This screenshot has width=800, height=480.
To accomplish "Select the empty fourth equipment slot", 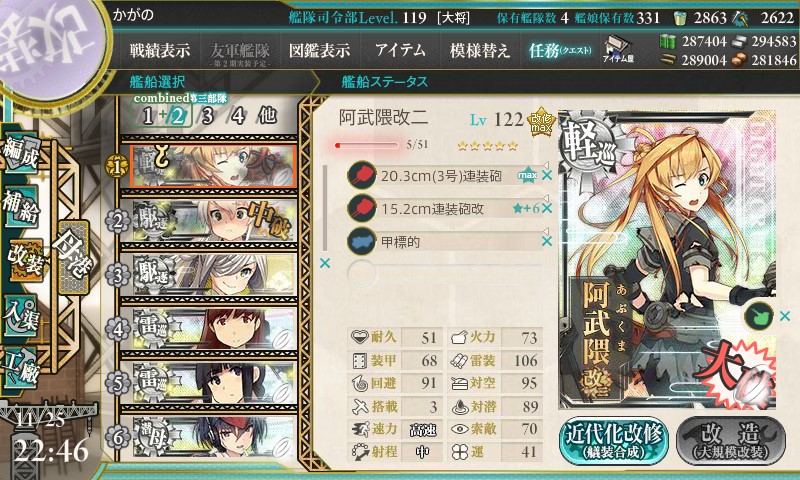I will click(x=444, y=273).
